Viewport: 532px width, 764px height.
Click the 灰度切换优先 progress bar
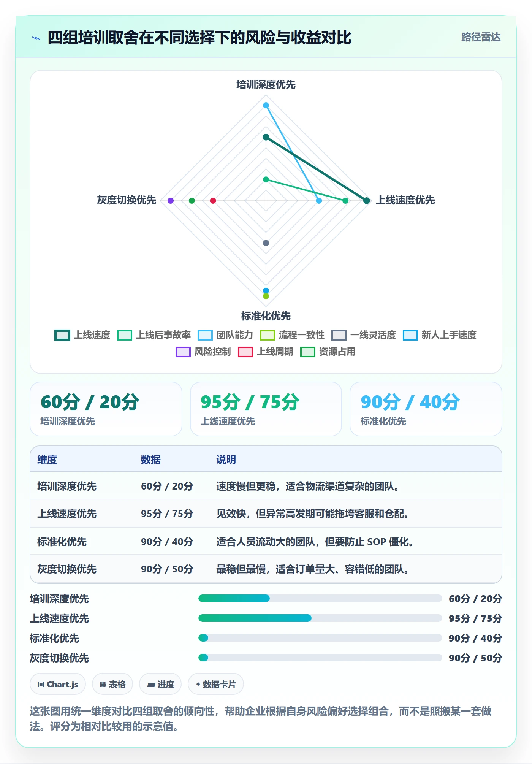tap(320, 658)
